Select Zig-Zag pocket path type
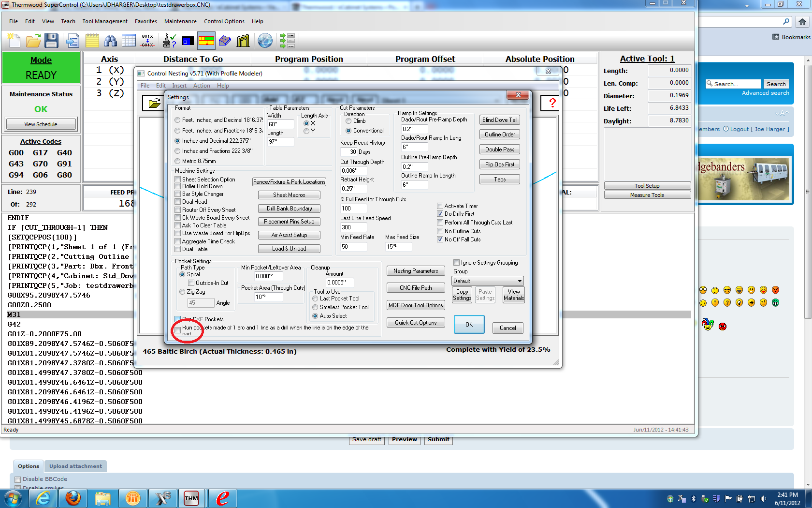Viewport: 812px width, 508px height. (182, 292)
